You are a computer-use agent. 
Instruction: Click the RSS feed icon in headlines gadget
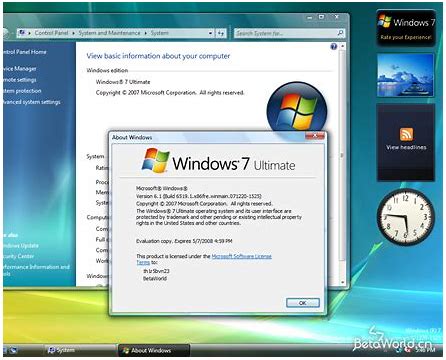(x=406, y=134)
